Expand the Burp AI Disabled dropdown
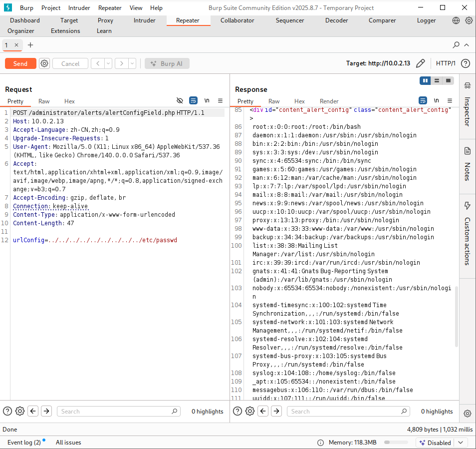The width and height of the screenshot is (476, 449). [461, 443]
